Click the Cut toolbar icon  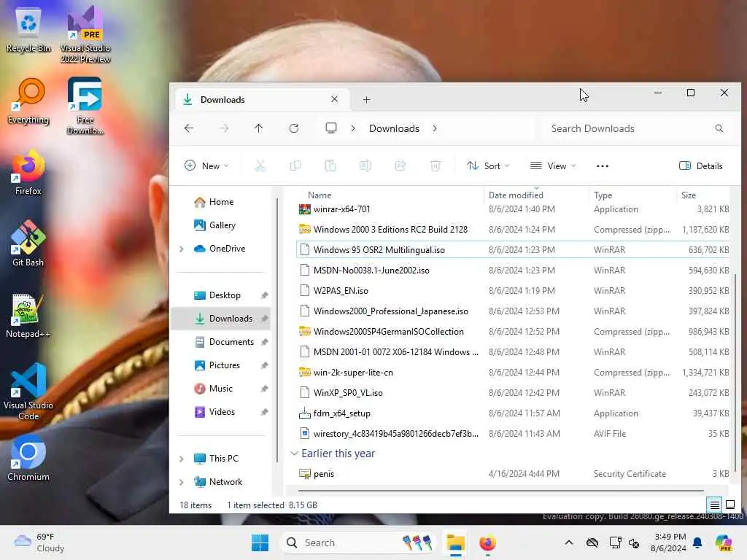click(x=260, y=166)
